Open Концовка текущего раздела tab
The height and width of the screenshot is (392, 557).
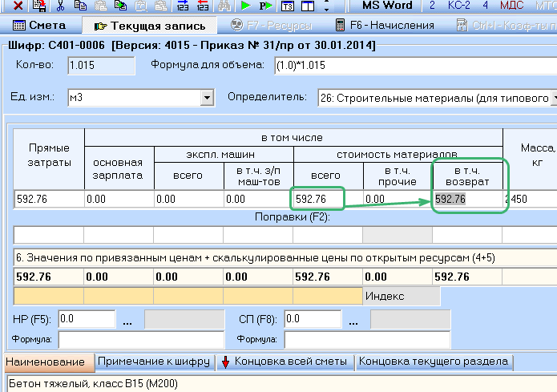434,362
